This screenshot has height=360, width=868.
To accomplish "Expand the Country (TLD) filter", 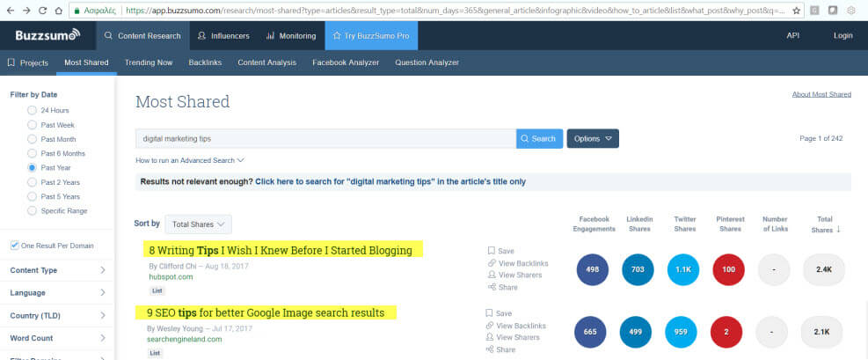I will [57, 316].
